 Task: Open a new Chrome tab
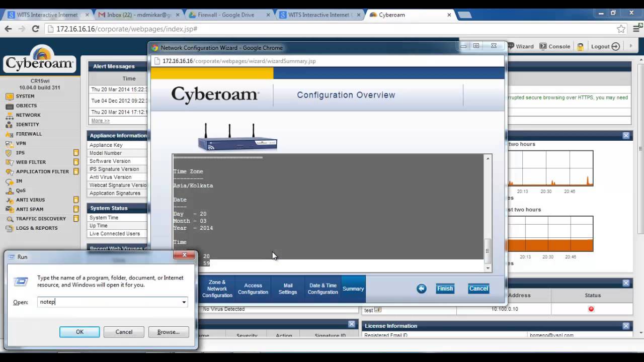(464, 15)
